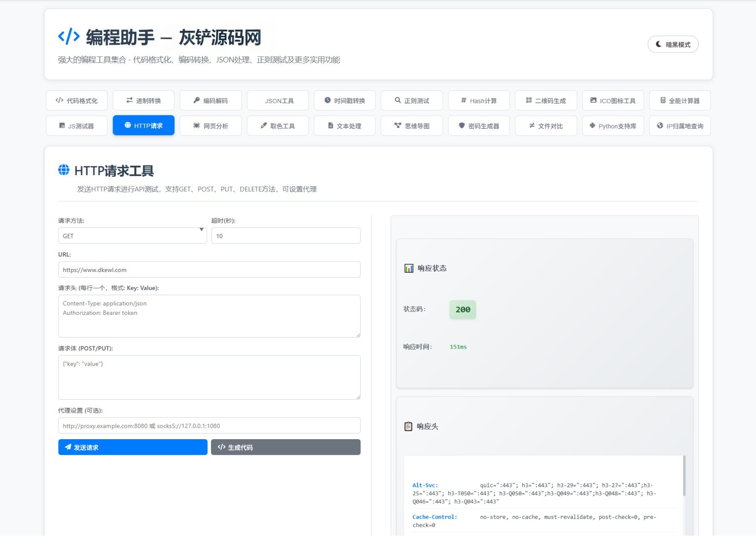Click the 代理设置 proxy input field
The height and width of the screenshot is (536, 756).
pyautogui.click(x=209, y=426)
